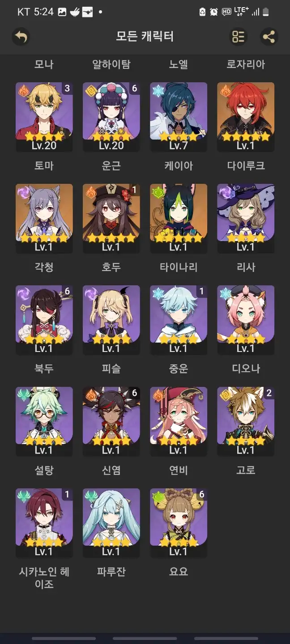Switch to list view icon
This screenshot has height=644, width=290.
tap(238, 37)
